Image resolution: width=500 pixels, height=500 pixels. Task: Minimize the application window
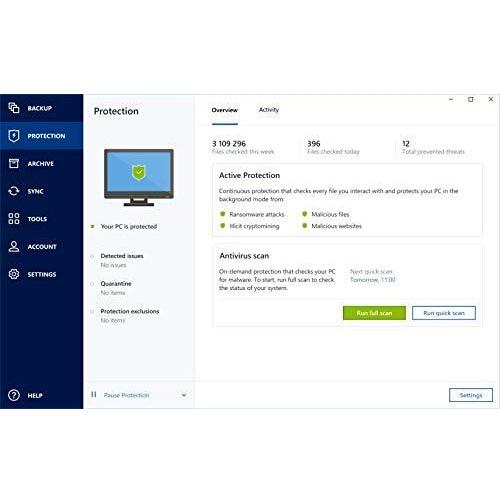[451, 99]
